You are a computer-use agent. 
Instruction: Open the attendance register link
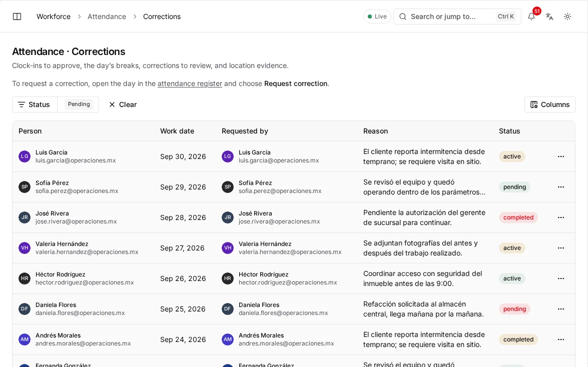190,83
